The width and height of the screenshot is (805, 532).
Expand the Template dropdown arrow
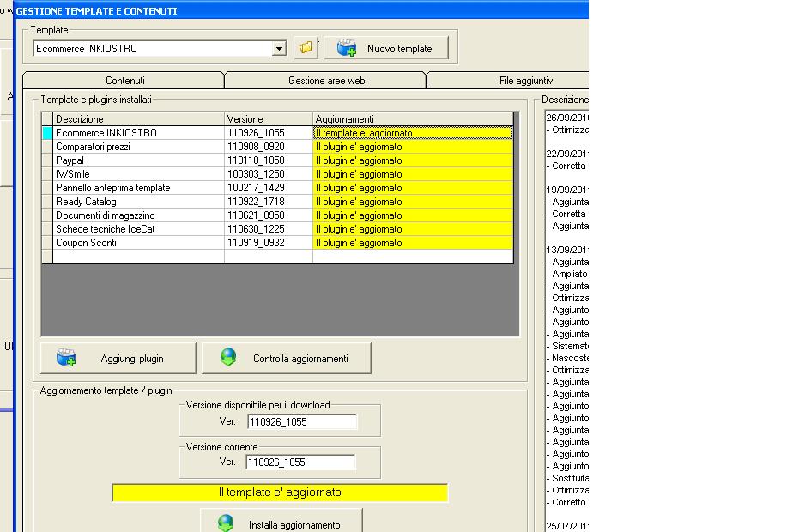pyautogui.click(x=279, y=49)
